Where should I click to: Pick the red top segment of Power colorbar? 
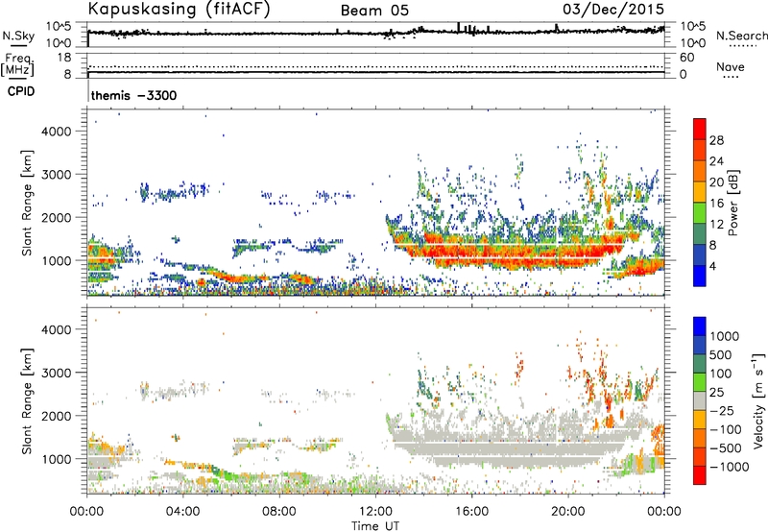click(x=700, y=129)
